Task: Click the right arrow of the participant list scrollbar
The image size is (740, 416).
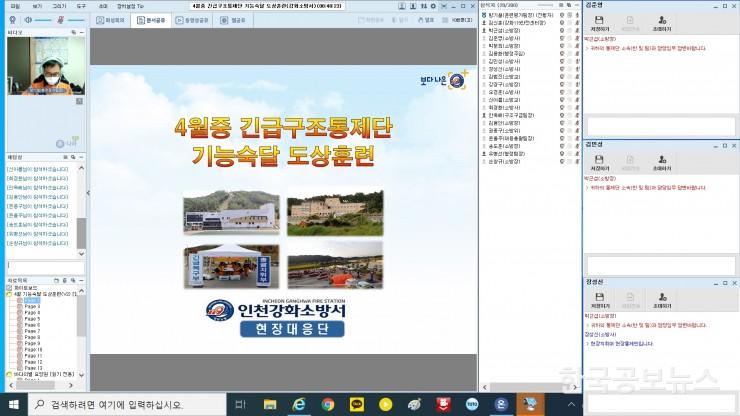Action: pos(575,387)
